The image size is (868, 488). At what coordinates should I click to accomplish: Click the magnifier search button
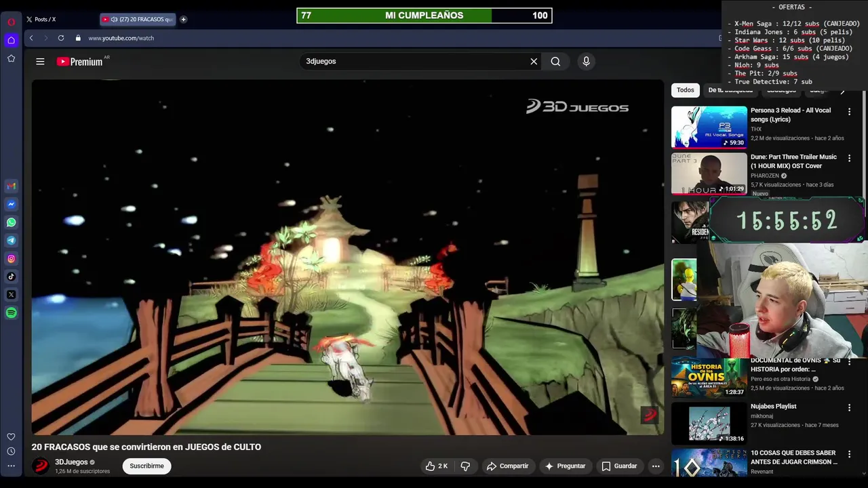point(555,62)
